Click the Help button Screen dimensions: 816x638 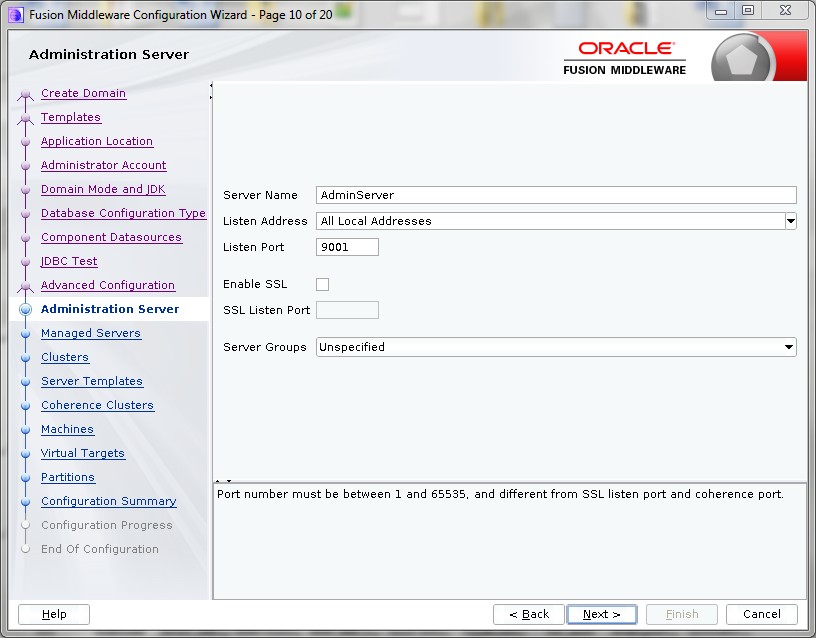[x=54, y=614]
